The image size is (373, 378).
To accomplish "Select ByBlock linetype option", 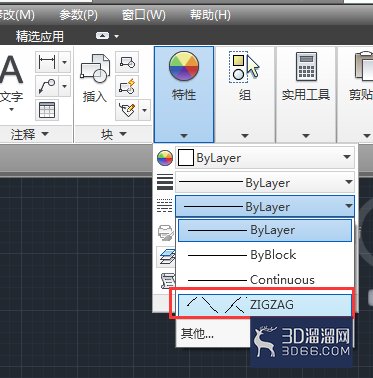I will tap(265, 255).
